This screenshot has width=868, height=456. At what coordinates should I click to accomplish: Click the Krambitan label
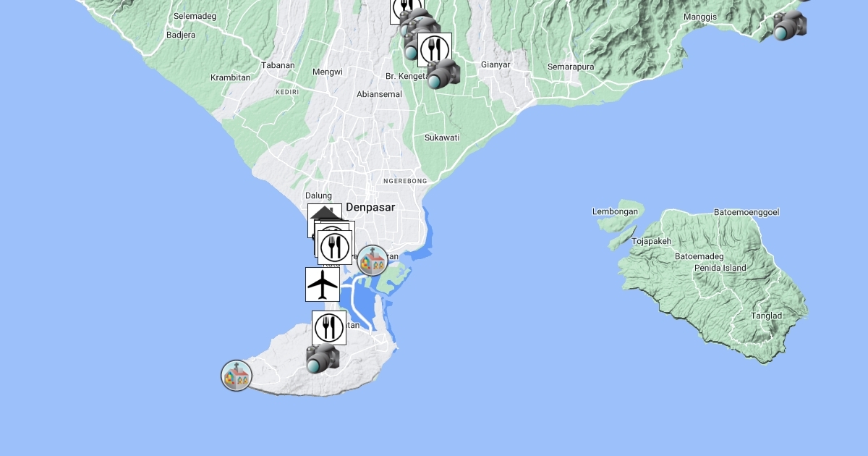[x=230, y=77]
